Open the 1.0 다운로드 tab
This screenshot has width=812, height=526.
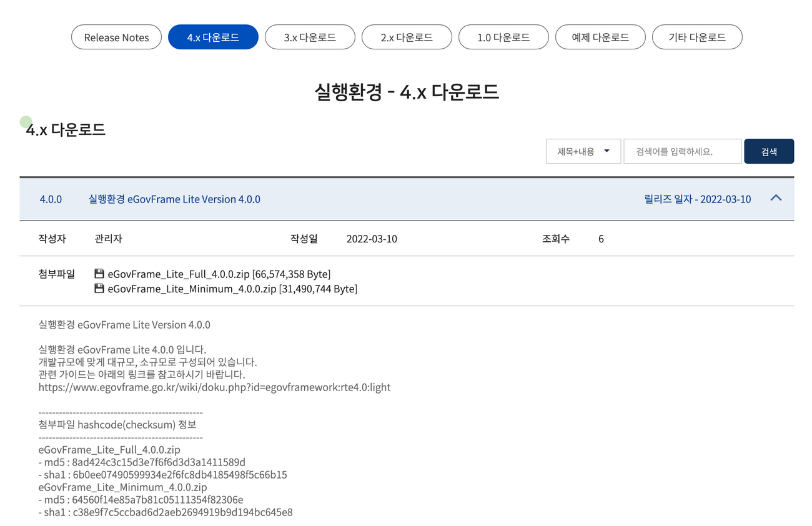point(503,37)
